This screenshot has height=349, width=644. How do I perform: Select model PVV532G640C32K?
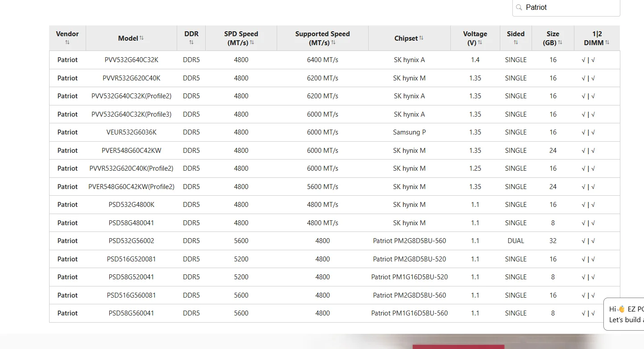tap(132, 60)
